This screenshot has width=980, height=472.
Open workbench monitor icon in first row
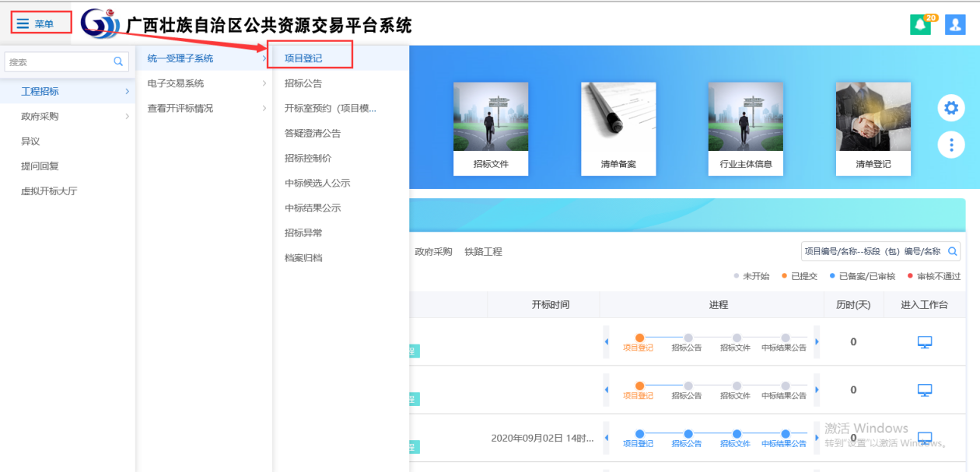point(925,342)
